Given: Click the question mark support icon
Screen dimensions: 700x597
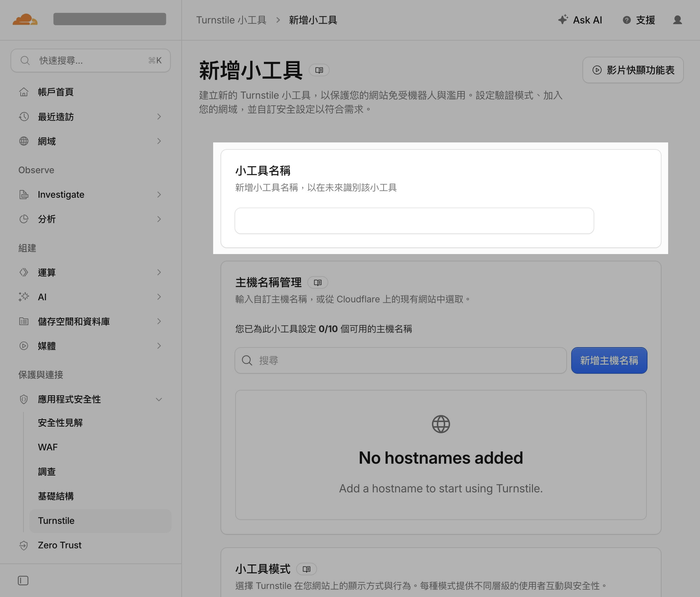Looking at the screenshot, I should [x=627, y=20].
